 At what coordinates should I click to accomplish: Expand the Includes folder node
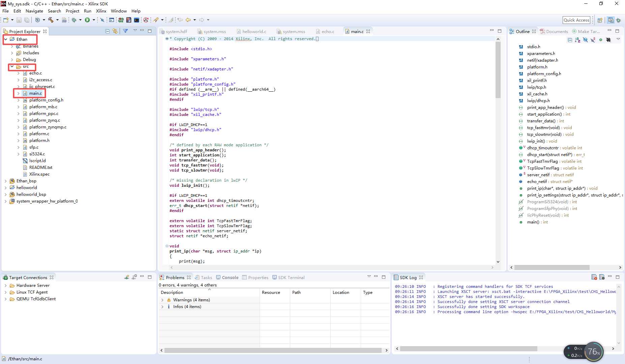(x=12, y=53)
